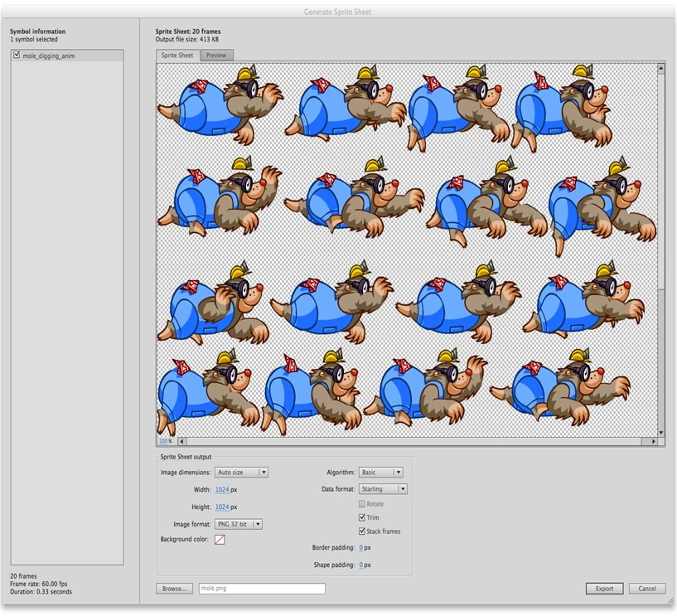Screen dimensions: 677x616
Task: Click the Cancel button
Action: 647,589
